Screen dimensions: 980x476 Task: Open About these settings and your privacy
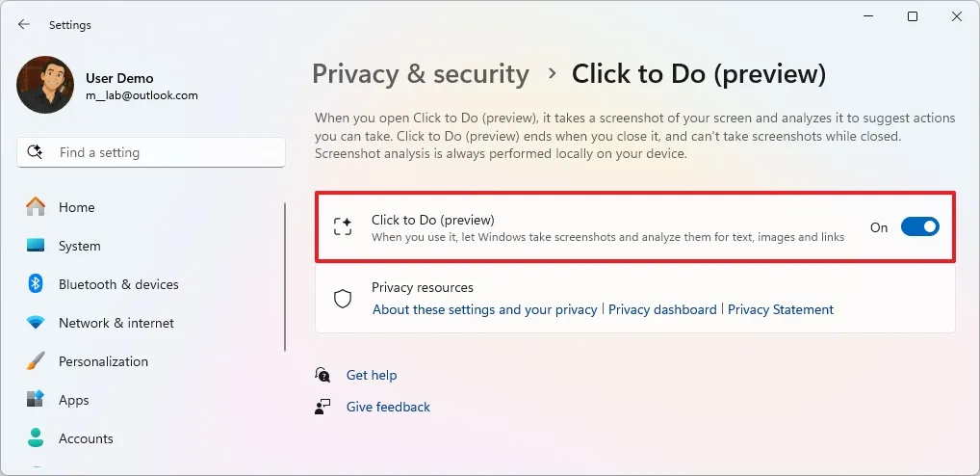[485, 309]
